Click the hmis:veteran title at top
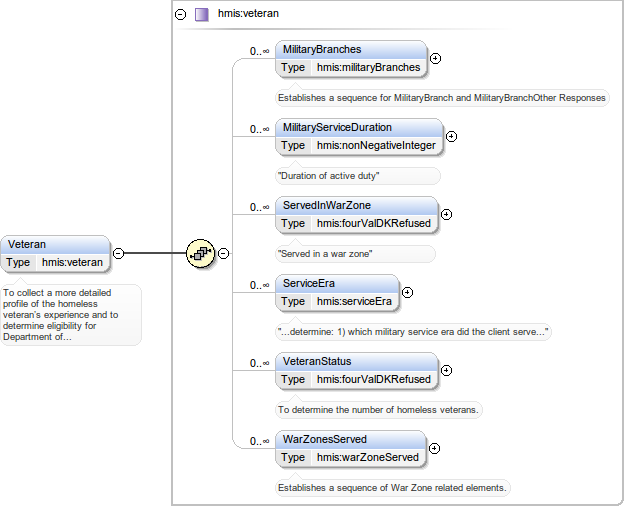625x507 pixels. [x=248, y=14]
